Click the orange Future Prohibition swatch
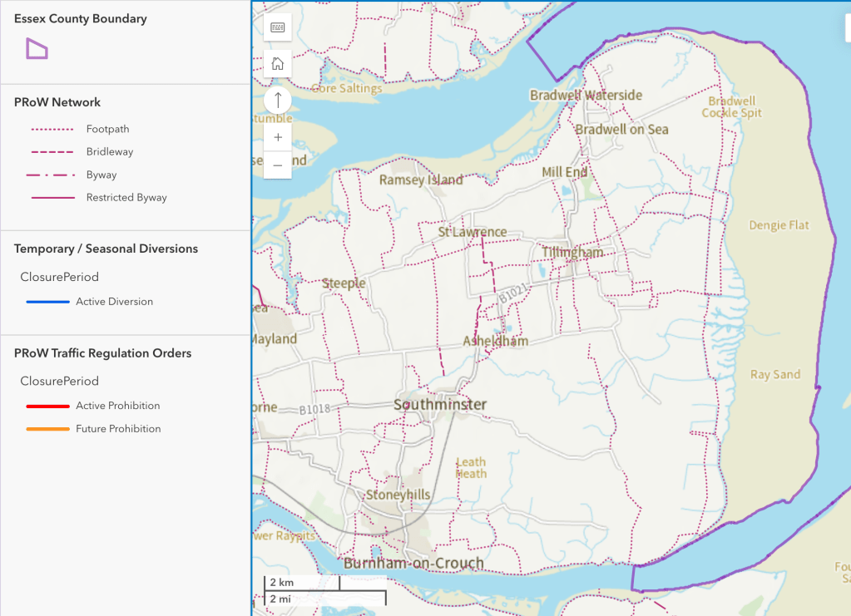Screen dimensions: 851x616 click(x=47, y=429)
